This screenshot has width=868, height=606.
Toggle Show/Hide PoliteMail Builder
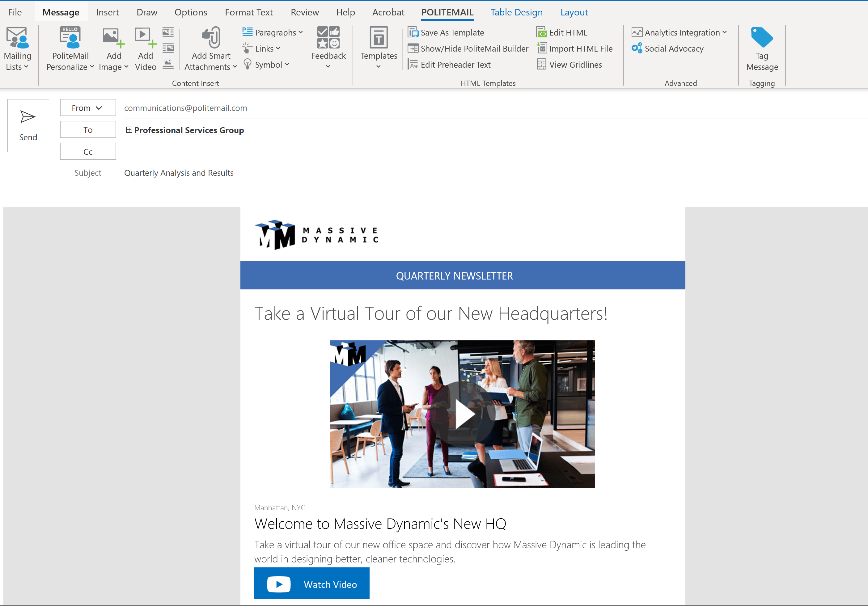[468, 49]
